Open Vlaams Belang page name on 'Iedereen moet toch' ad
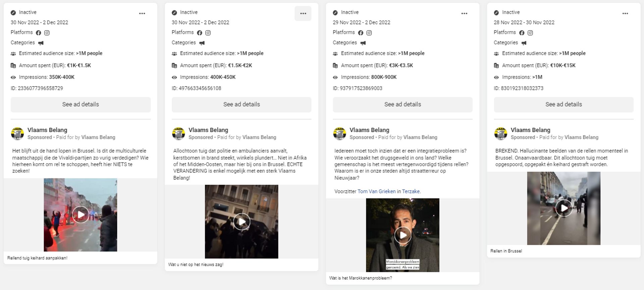This screenshot has height=290, width=644. coord(369,130)
